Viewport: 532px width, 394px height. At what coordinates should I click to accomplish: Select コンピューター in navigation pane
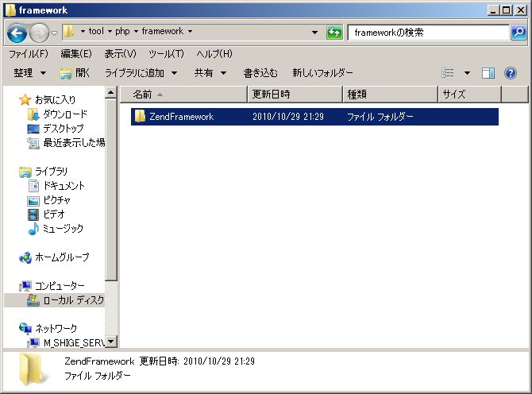click(x=60, y=286)
